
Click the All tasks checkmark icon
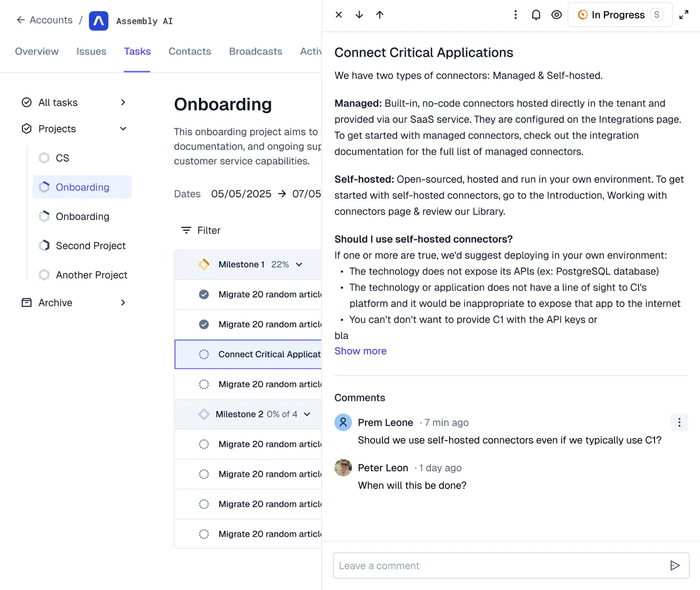27,102
